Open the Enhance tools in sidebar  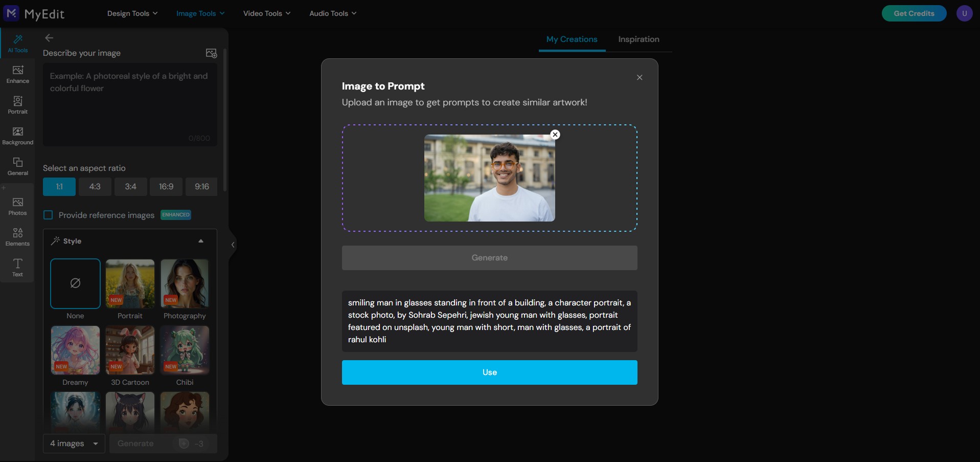tap(17, 74)
